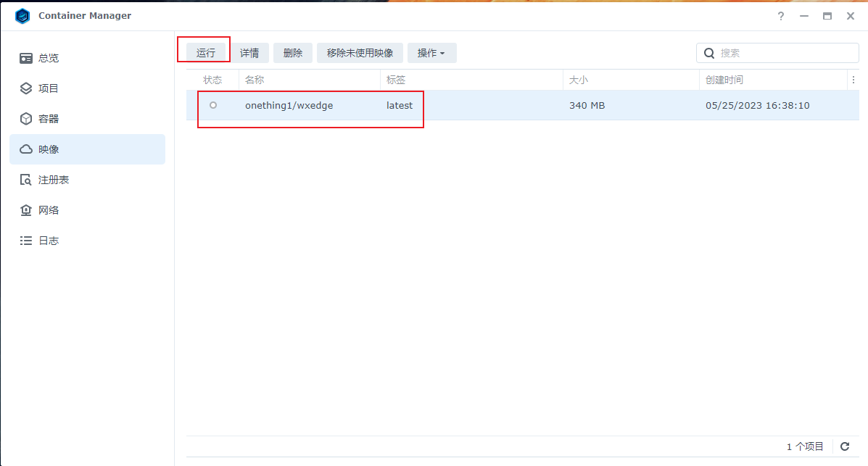This screenshot has width=868, height=466.
Task: Click the 网络 network icon in sidebar
Action: 26,210
